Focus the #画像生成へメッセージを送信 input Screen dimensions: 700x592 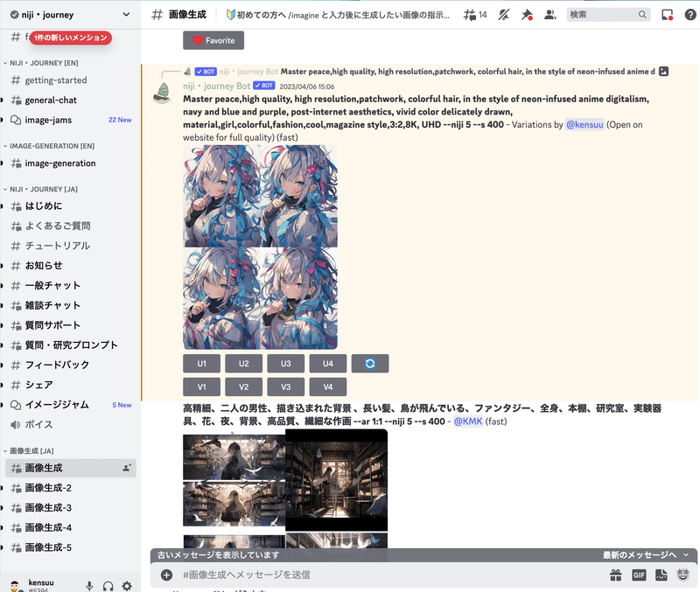pyautogui.click(x=393, y=575)
